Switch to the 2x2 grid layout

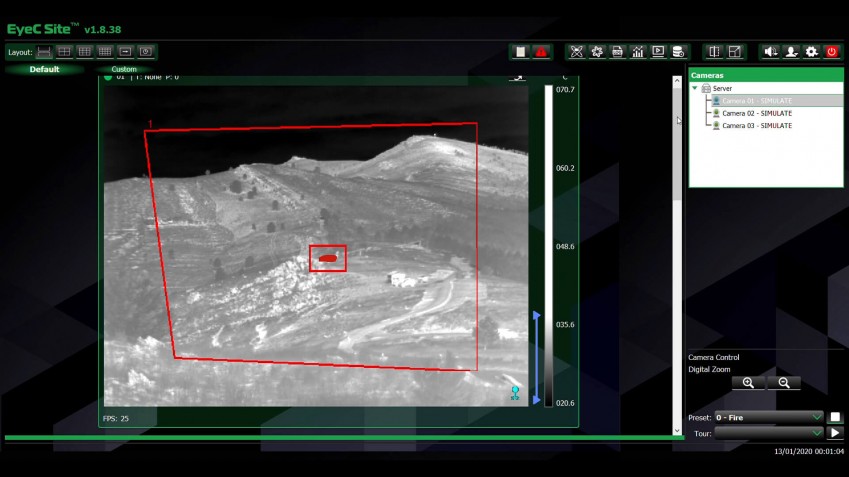point(65,52)
